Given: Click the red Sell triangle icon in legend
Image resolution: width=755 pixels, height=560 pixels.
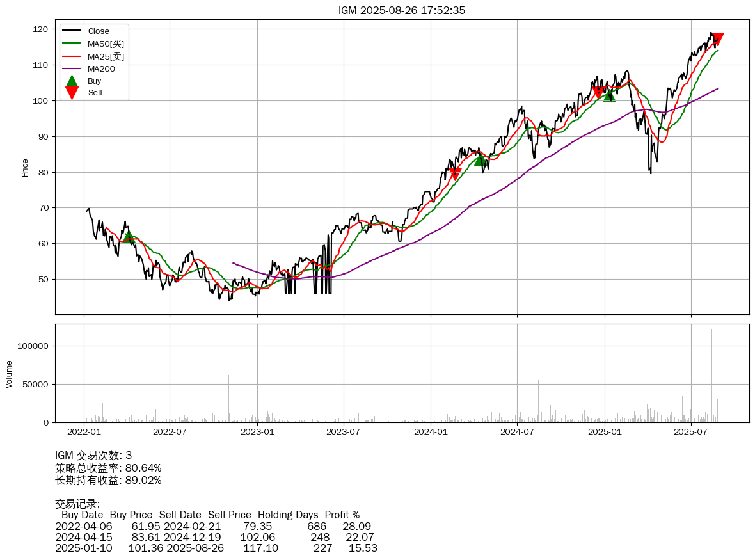Looking at the screenshot, I should [72, 93].
